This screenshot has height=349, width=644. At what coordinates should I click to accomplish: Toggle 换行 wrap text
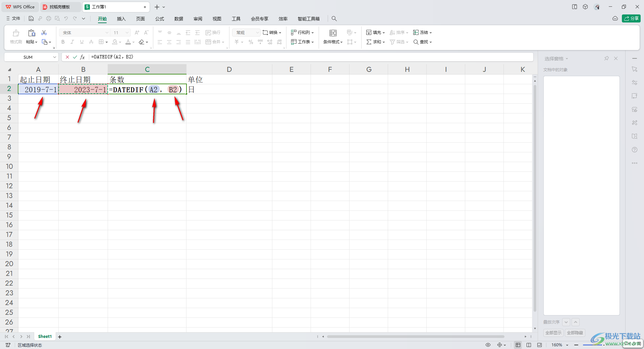point(213,33)
